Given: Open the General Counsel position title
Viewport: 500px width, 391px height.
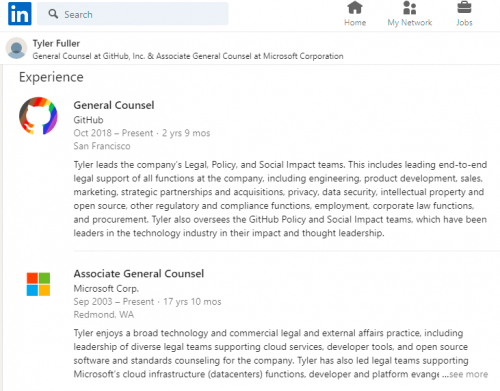Looking at the screenshot, I should tap(114, 105).
